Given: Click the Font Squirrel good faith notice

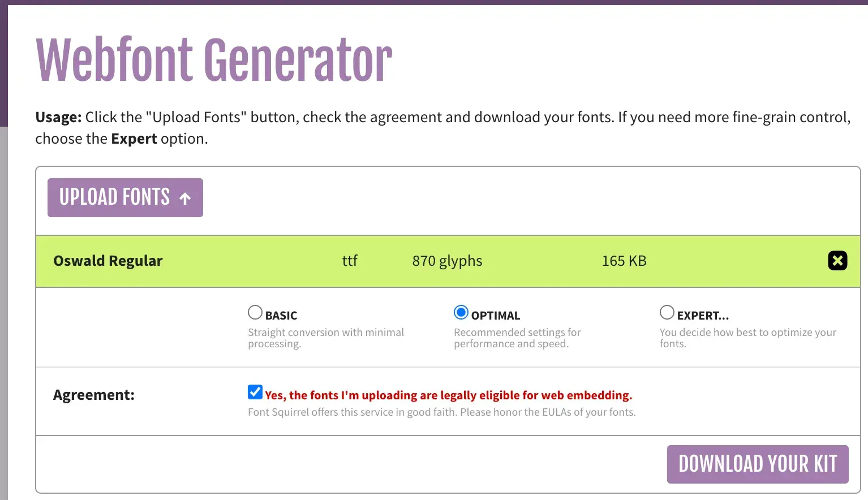Looking at the screenshot, I should (442, 412).
